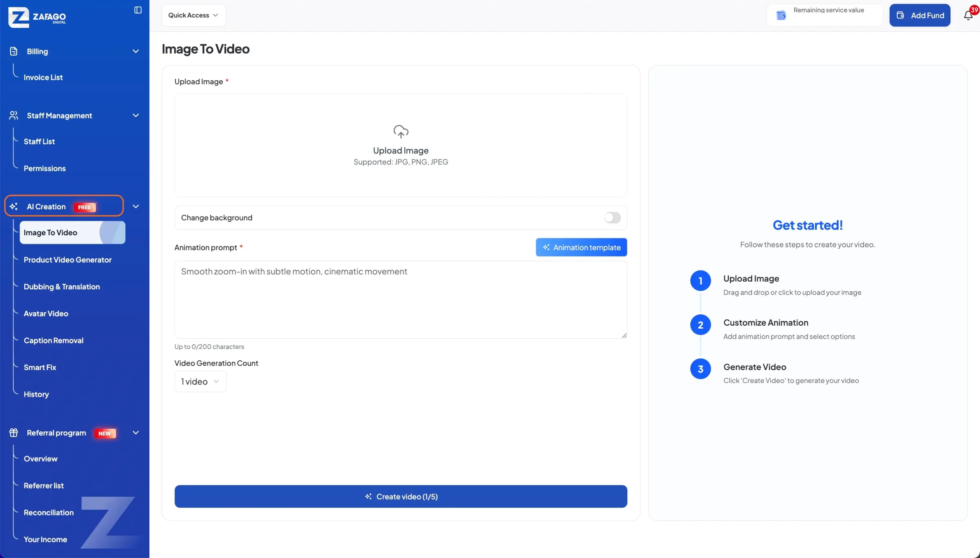This screenshot has height=558, width=980.
Task: Click the cloud upload icon
Action: (401, 131)
